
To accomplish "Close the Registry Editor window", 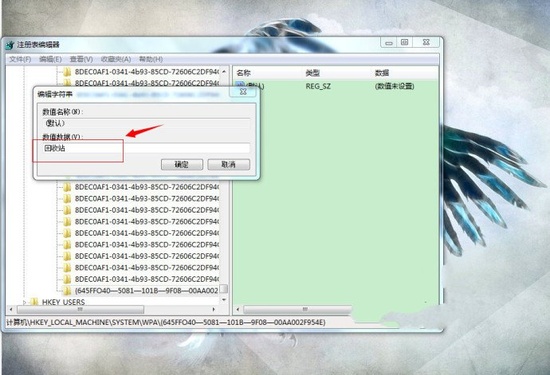I will click(x=426, y=42).
